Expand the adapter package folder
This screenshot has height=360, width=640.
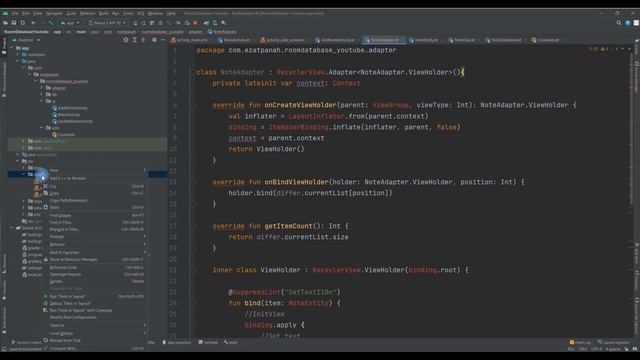42,88
